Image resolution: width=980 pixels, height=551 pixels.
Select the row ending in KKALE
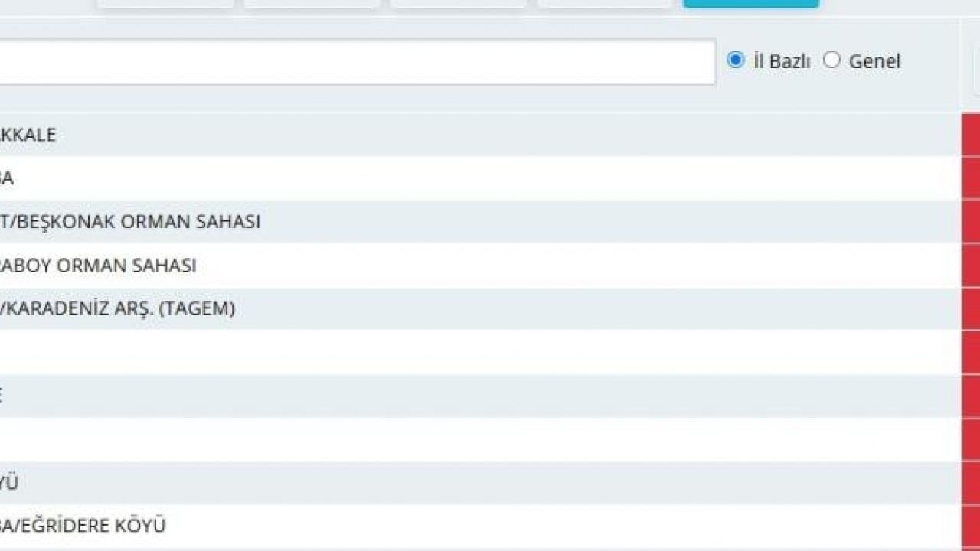480,135
